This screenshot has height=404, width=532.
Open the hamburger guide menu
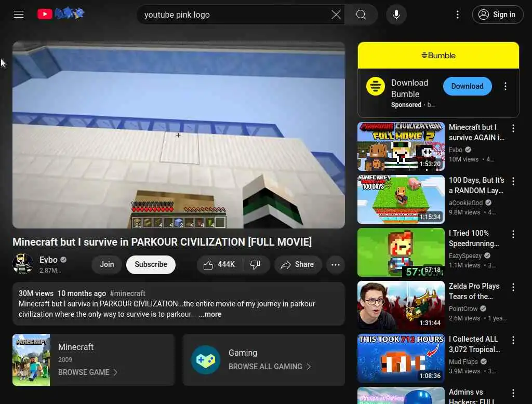point(19,14)
